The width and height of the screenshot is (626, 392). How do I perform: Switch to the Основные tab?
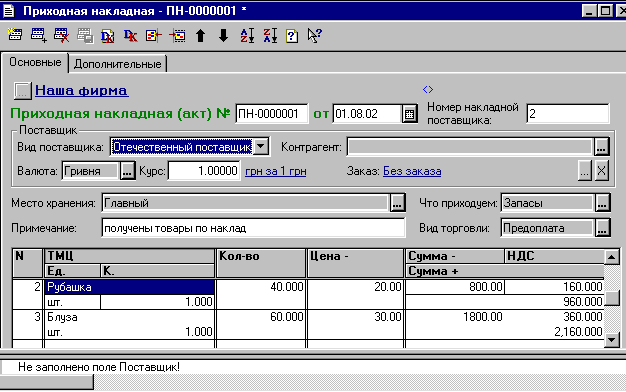35,63
